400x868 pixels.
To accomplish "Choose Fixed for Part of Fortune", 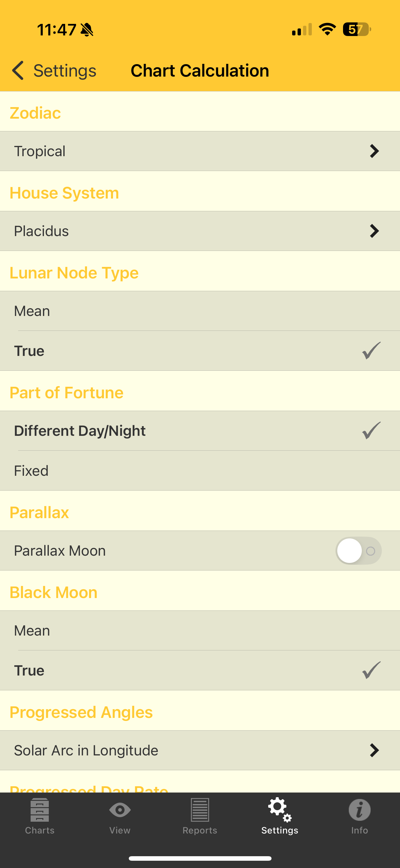I will [200, 470].
